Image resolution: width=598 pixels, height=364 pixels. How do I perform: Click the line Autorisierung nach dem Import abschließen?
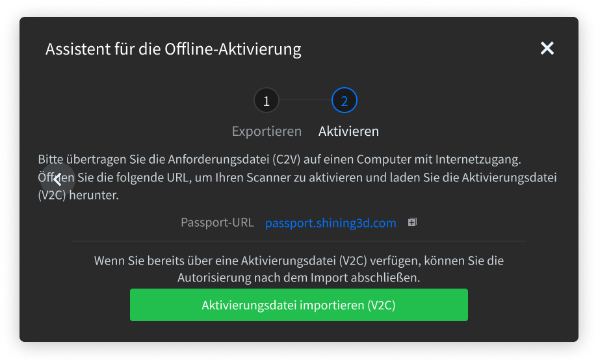tap(298, 278)
